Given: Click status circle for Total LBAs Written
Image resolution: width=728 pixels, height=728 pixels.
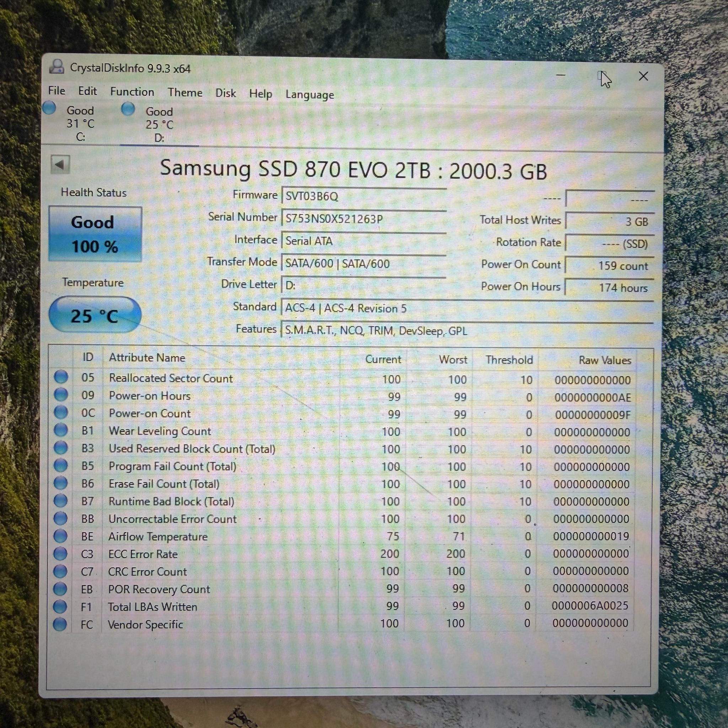Looking at the screenshot, I should 60,607.
